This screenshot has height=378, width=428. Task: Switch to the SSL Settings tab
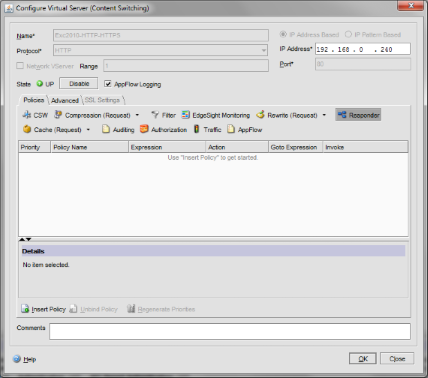tap(102, 100)
